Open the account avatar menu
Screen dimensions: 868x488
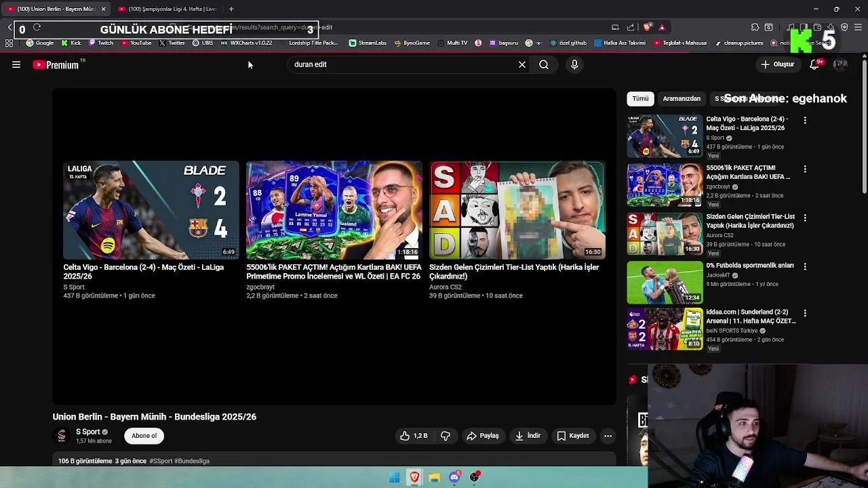(840, 64)
